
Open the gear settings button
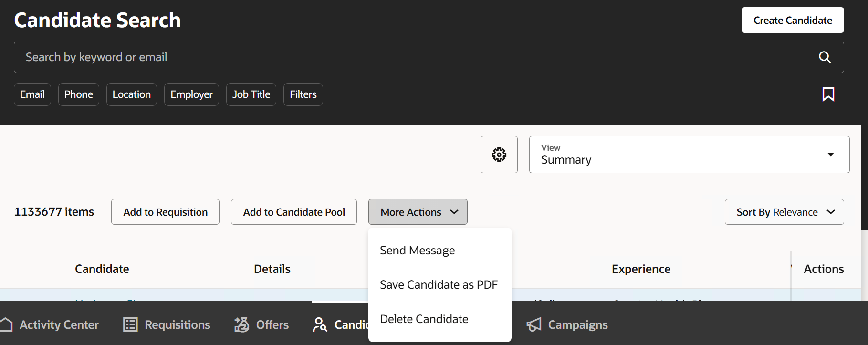coord(499,155)
